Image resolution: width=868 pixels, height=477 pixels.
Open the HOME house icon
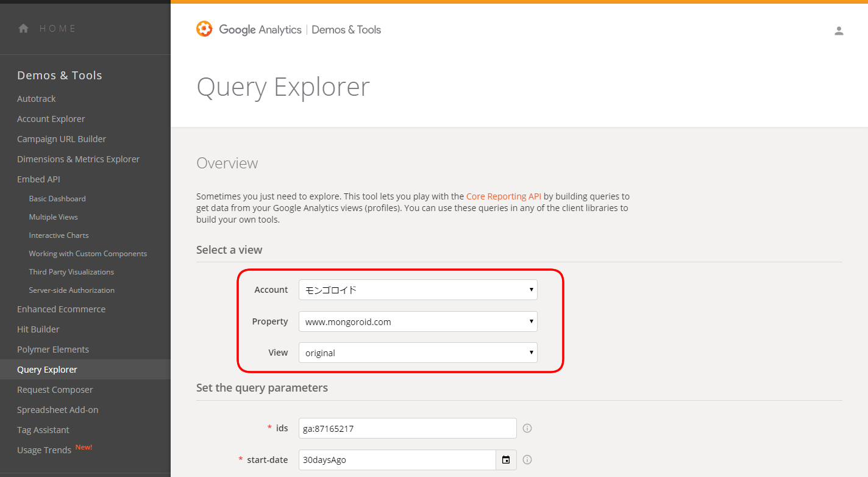[24, 28]
